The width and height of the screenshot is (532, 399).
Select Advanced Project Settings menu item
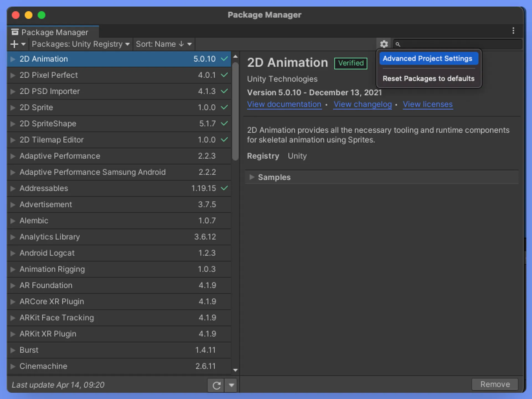tap(428, 59)
